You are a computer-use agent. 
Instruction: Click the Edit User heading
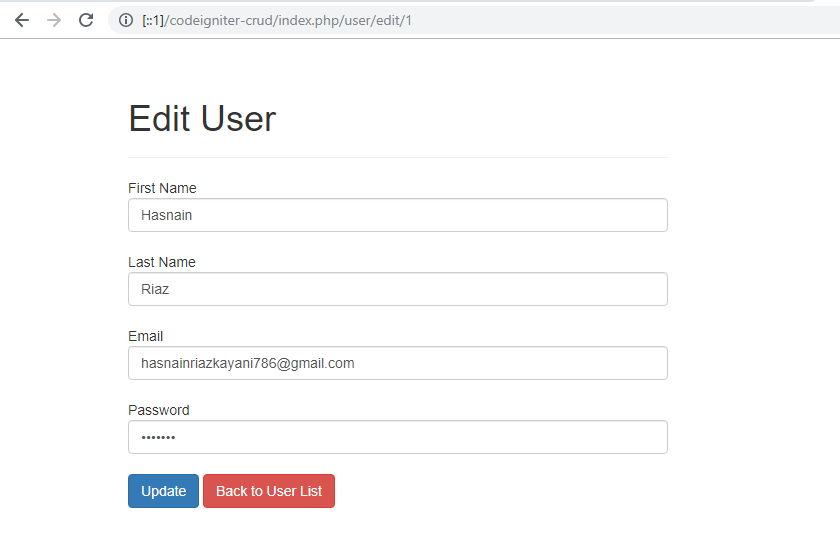(x=202, y=118)
